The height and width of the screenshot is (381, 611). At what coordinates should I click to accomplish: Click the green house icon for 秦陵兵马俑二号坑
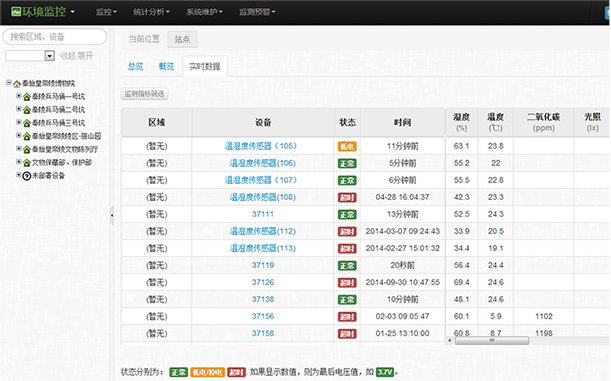tap(26, 110)
